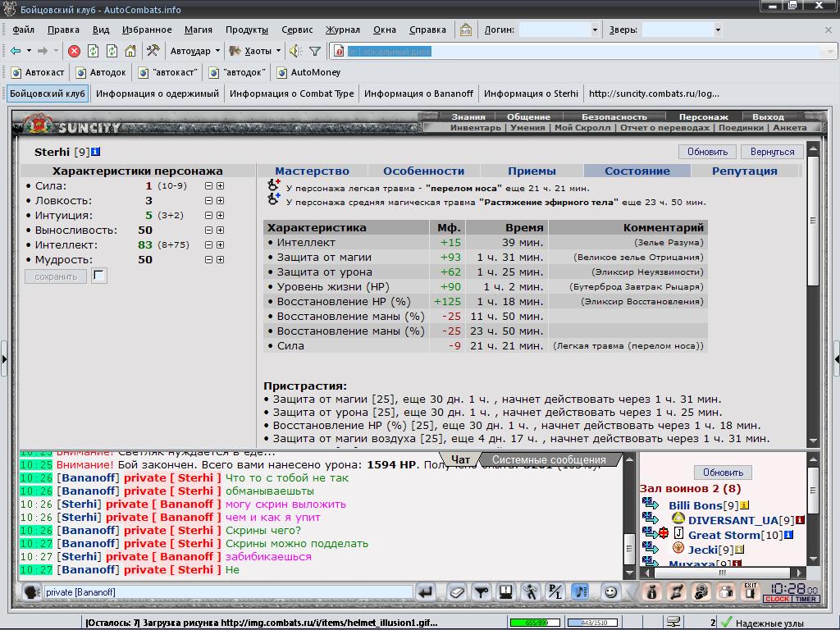Click the chat pane vertical scrollbar thumb

629,549
